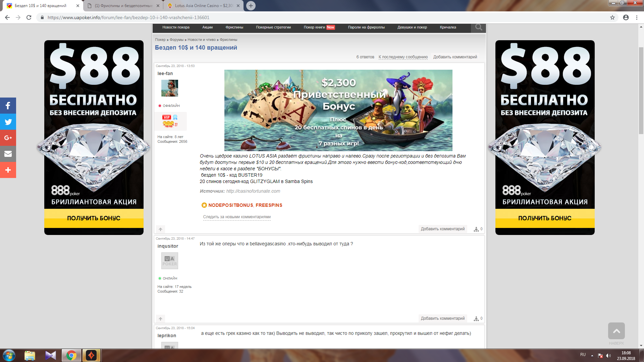
Task: Open FREESPINS tag
Action: tap(269, 205)
